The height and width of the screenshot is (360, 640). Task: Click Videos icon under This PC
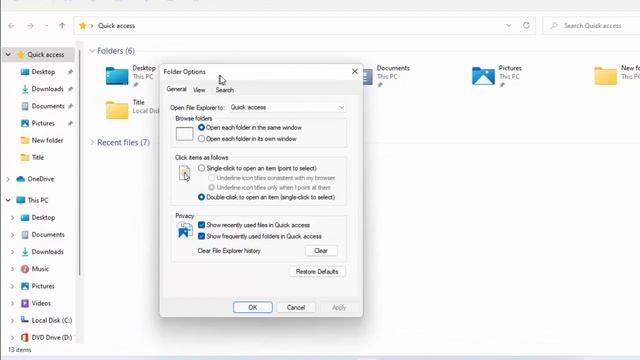25,303
